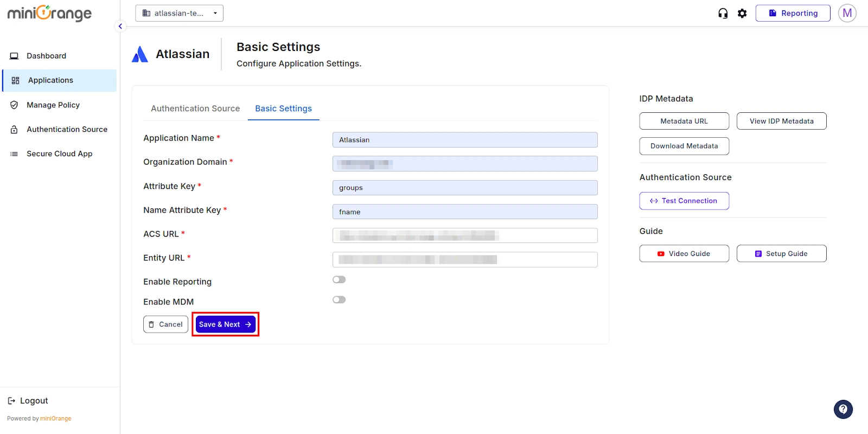Click the Attribute Key field
This screenshot has height=434, width=868.
tap(465, 188)
